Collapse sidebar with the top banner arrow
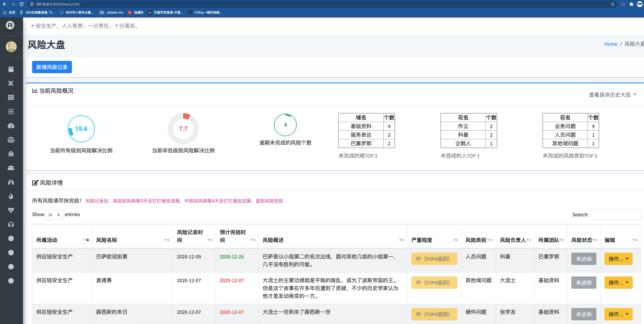 pos(33,26)
